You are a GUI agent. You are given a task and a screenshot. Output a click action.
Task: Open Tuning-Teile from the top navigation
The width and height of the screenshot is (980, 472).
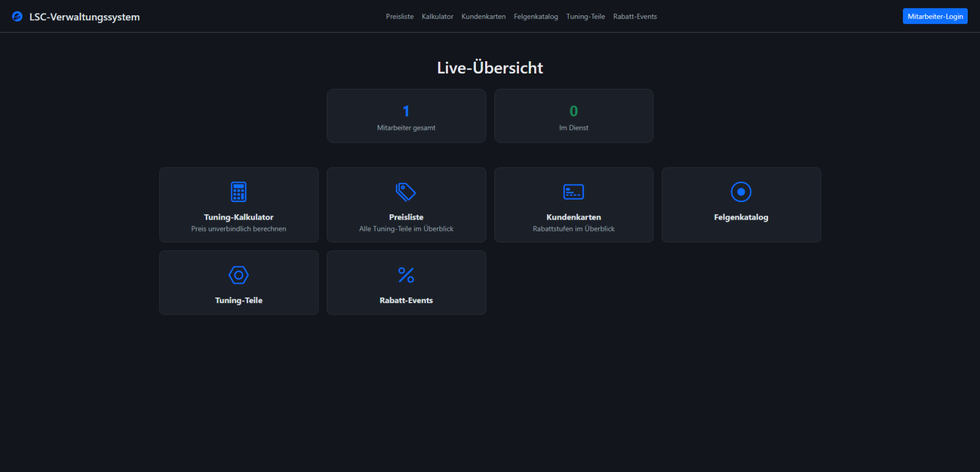pos(586,17)
